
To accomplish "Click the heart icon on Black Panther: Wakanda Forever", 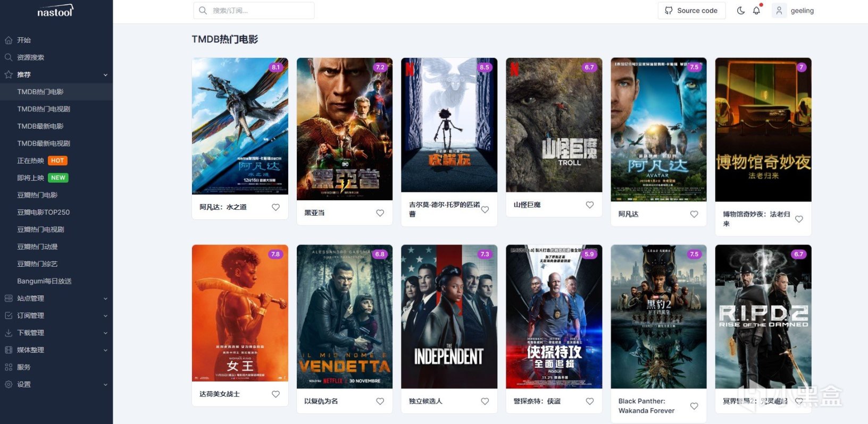I will point(694,406).
